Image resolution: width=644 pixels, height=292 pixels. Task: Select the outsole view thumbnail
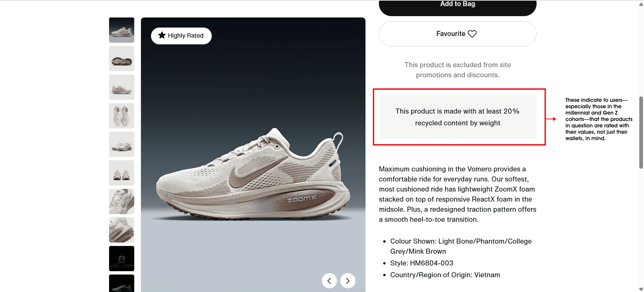121,58
